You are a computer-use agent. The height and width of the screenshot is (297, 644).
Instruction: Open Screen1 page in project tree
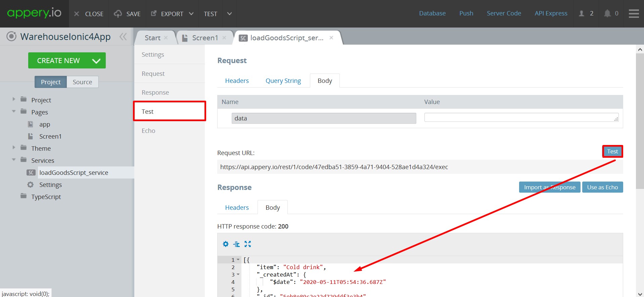(50, 136)
